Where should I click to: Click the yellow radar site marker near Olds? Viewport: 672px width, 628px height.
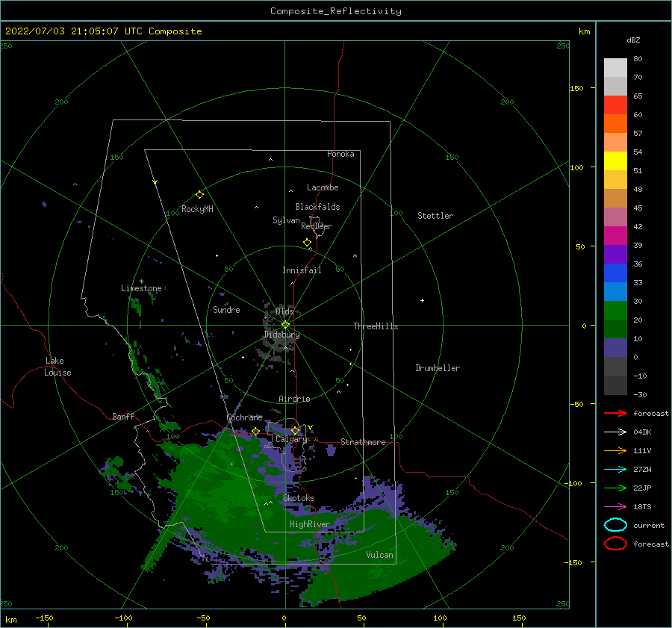[x=285, y=325]
